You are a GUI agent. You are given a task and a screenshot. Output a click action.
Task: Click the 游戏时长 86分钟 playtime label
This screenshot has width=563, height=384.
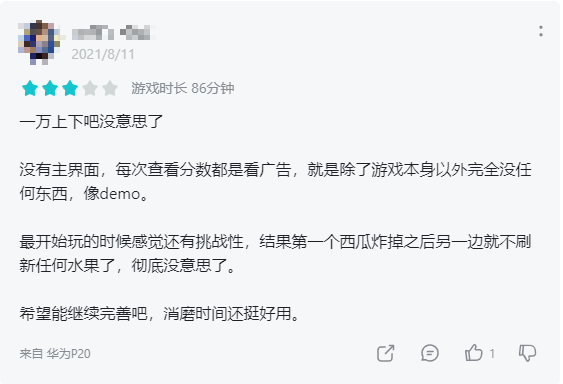point(183,88)
